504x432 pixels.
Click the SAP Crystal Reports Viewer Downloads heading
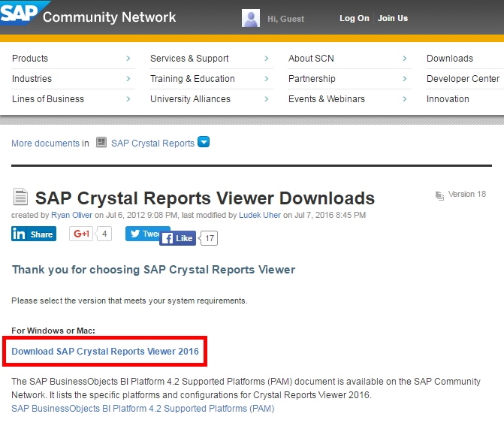click(x=205, y=198)
